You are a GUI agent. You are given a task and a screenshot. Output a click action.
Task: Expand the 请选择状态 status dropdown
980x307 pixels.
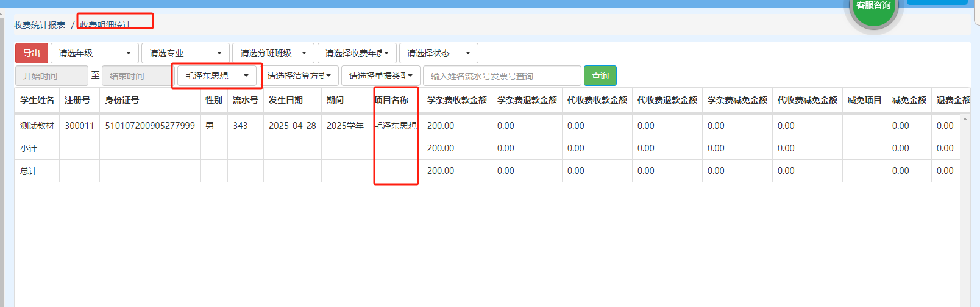coord(438,53)
